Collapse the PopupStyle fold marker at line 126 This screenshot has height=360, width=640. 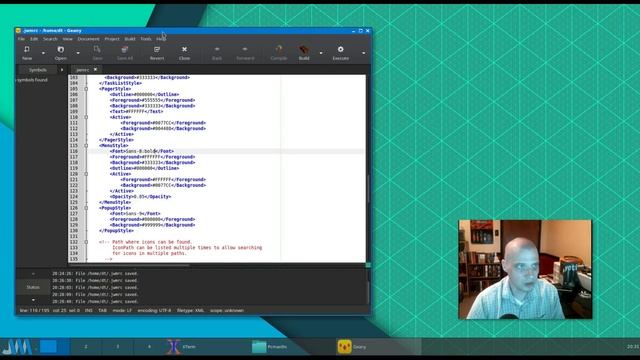[x=86, y=208]
